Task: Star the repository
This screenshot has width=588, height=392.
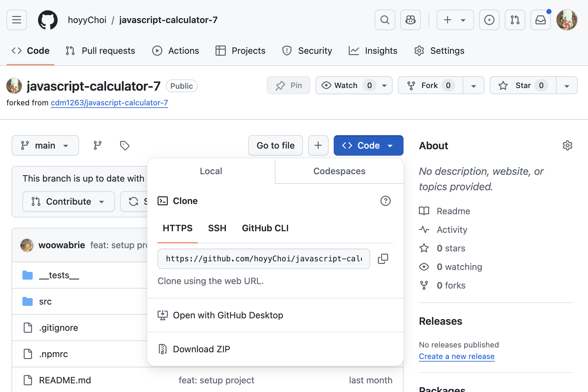Action: 523,85
